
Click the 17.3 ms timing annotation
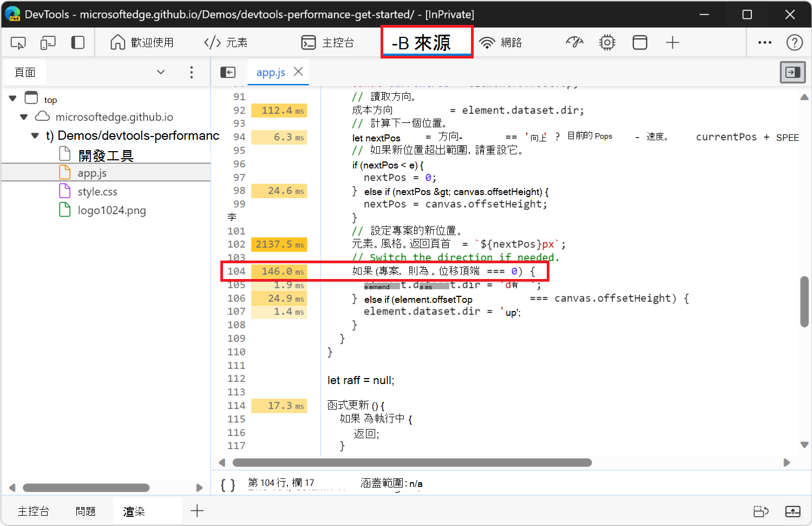tap(279, 406)
